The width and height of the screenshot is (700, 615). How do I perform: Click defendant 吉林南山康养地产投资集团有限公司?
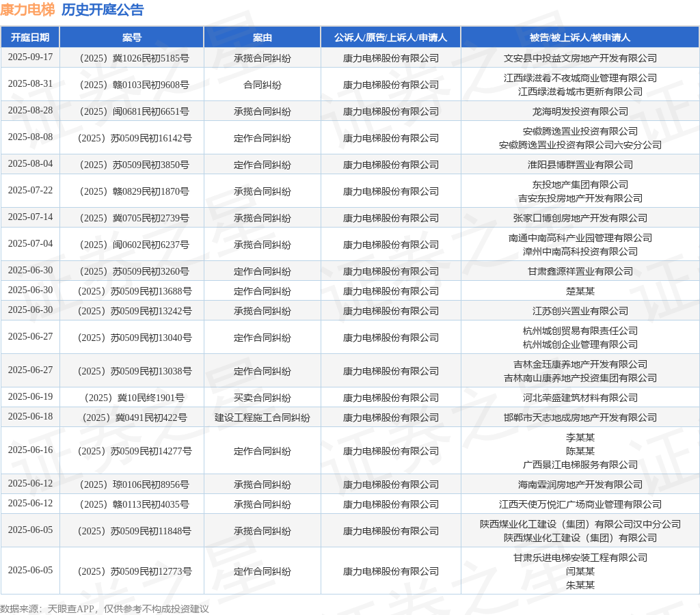[580, 378]
